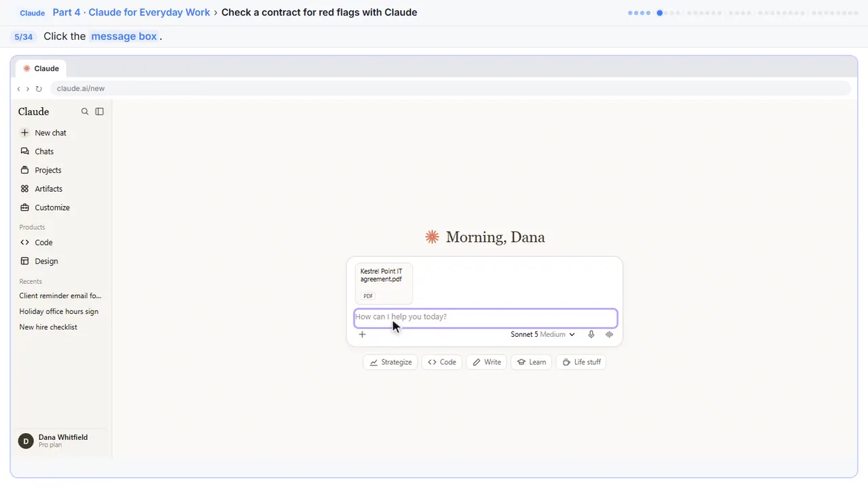The image size is (868, 488).
Task: Click the Claude wordmark in sidebar
Action: click(x=34, y=112)
